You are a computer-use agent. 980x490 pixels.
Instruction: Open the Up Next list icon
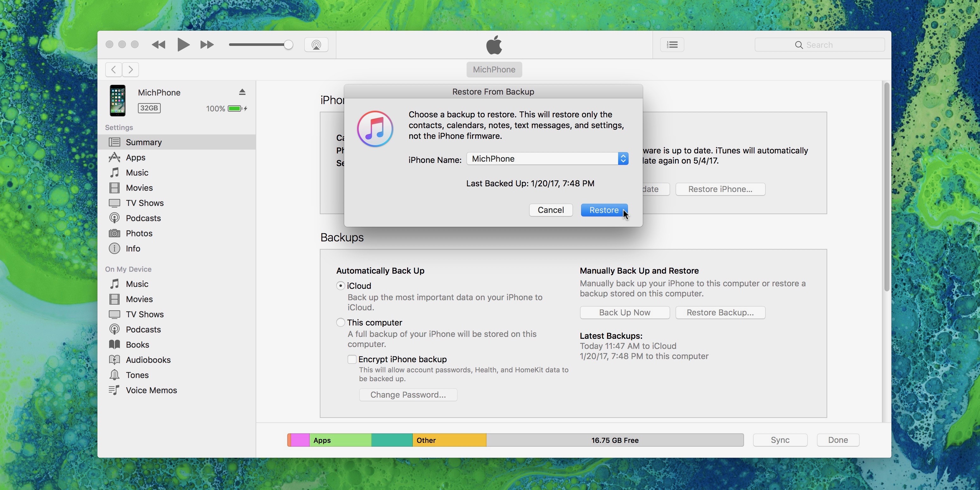(x=672, y=45)
